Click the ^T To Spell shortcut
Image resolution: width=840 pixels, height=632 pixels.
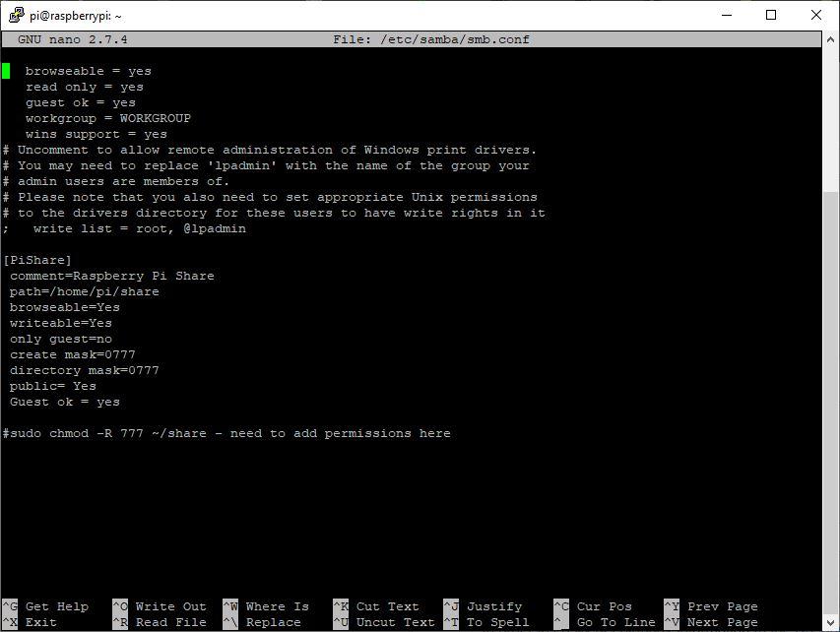pyautogui.click(x=486, y=622)
